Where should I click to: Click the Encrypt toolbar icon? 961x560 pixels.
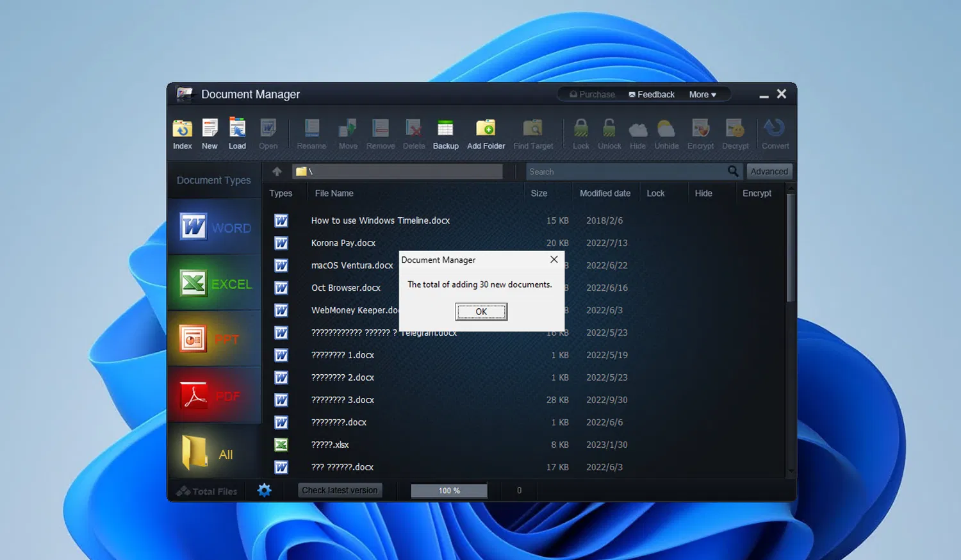click(x=700, y=129)
